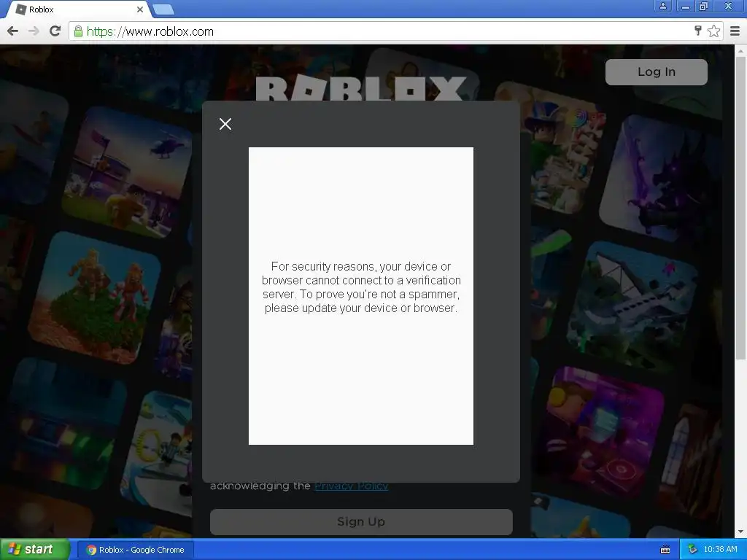This screenshot has height=560, width=747.
Task: Click the Log In button
Action: tap(656, 72)
